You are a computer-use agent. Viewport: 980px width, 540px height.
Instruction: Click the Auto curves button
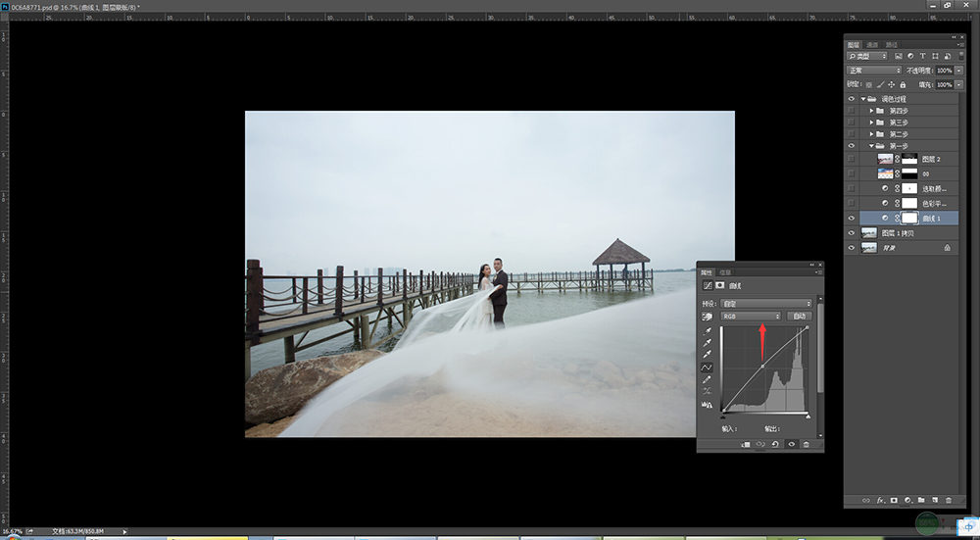(x=800, y=317)
